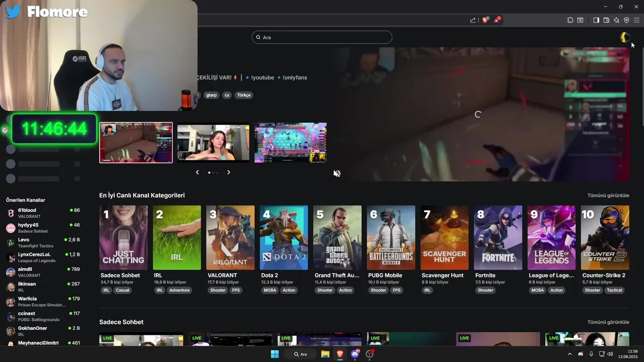Open ilkinsan channel avatar in sidebar
Screen dimensions: 644x362
point(11,287)
